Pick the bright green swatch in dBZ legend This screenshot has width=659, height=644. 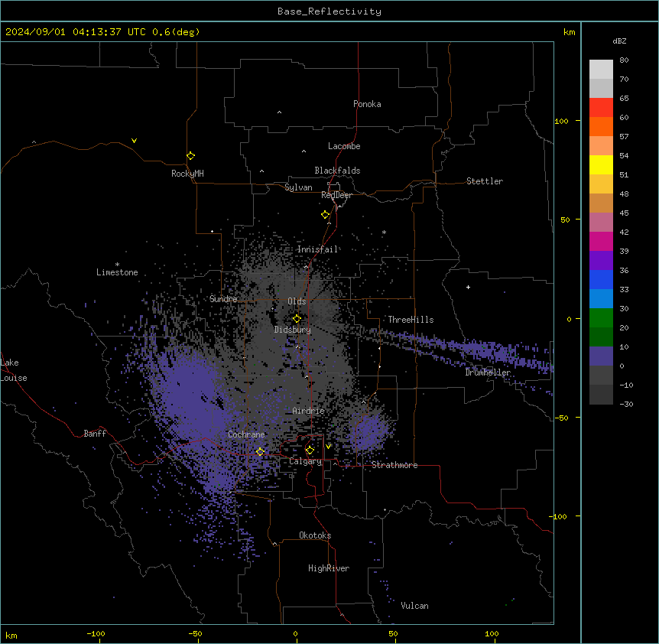point(601,318)
